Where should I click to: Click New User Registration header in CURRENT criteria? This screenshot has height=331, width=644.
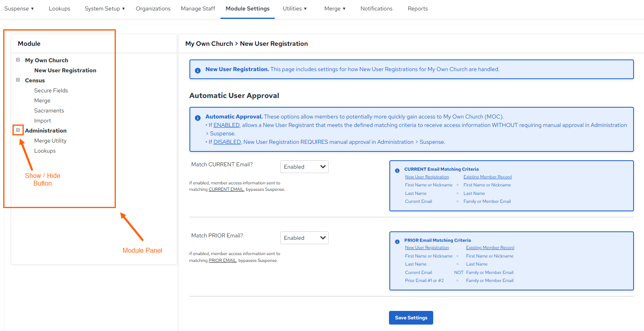click(x=427, y=177)
